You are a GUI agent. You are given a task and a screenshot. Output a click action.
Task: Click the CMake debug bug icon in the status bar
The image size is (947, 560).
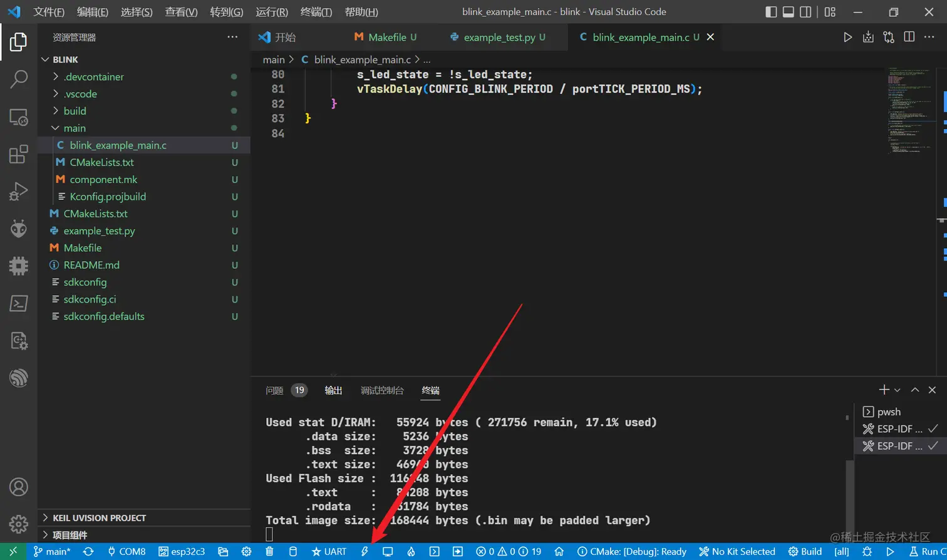[867, 552]
